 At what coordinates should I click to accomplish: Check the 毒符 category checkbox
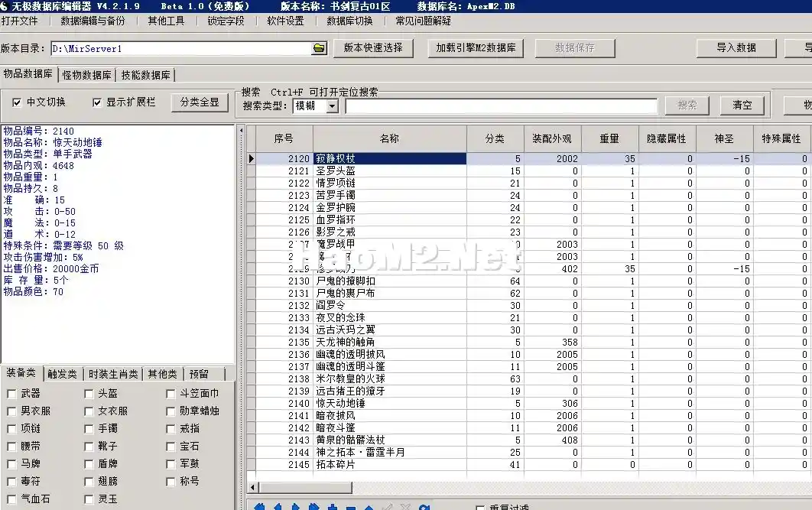[11, 482]
